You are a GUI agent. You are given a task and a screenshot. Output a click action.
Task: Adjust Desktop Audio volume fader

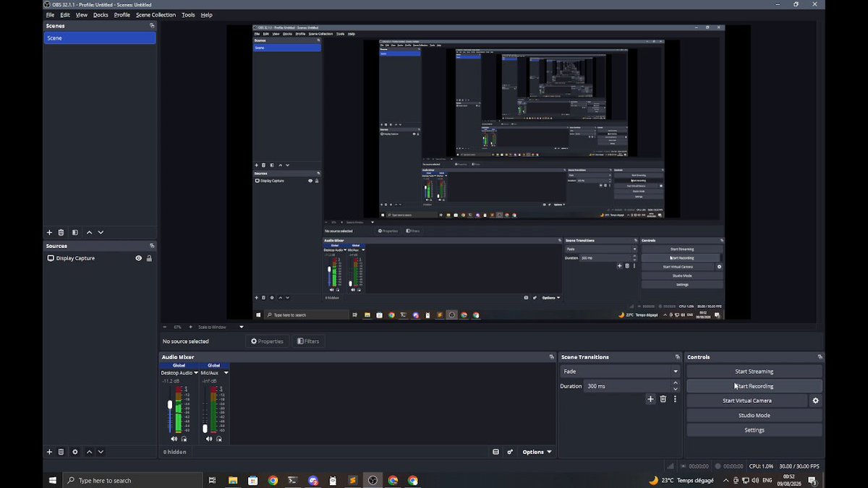click(170, 405)
